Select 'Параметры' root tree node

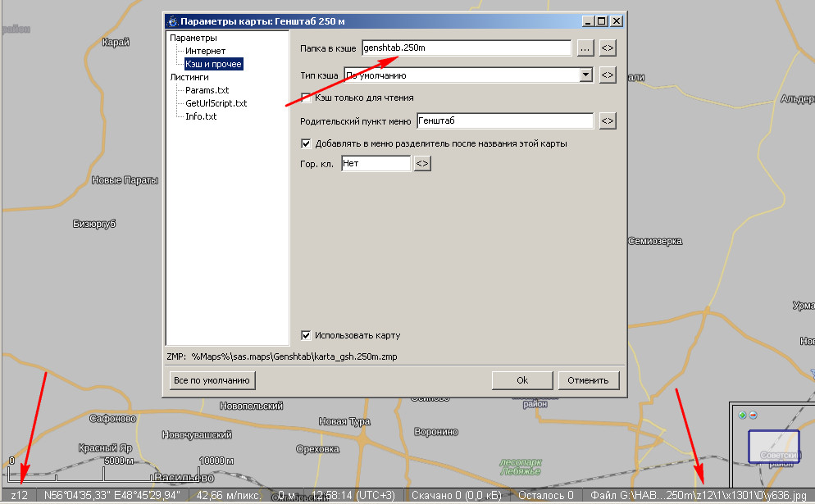194,38
